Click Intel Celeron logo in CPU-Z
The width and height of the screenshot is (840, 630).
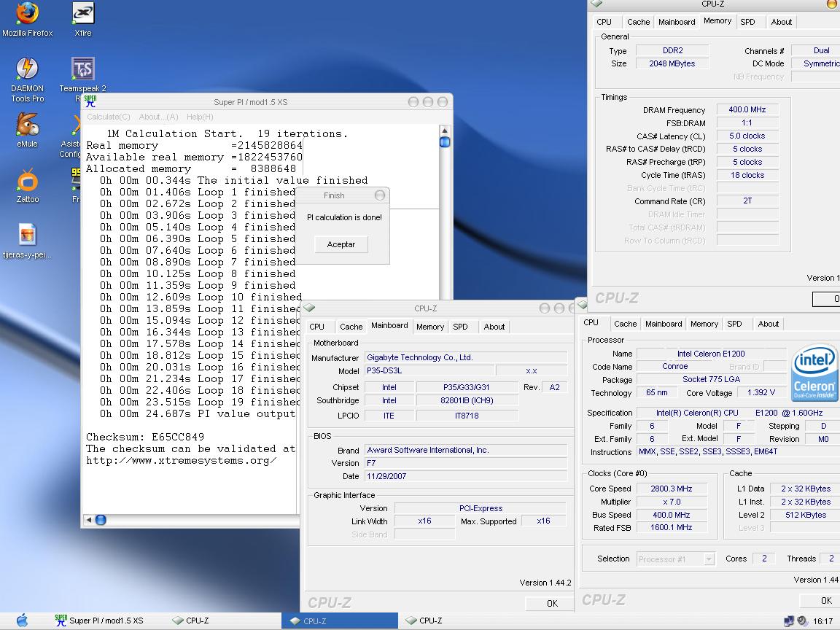(814, 373)
